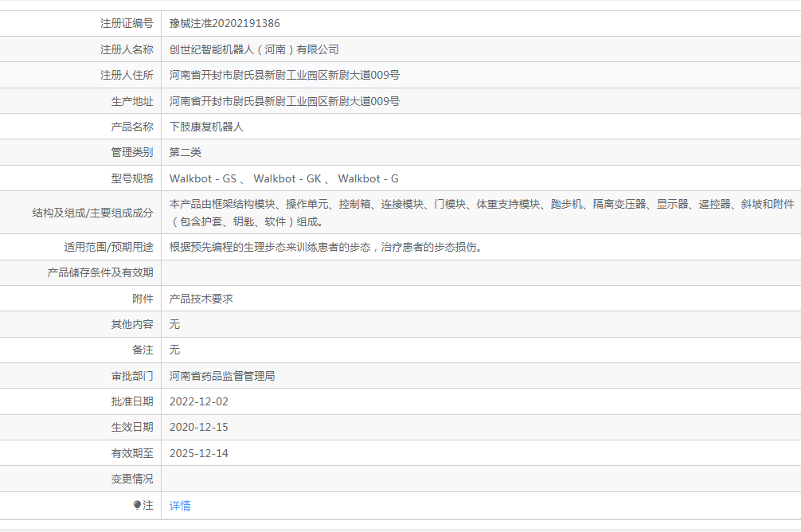This screenshot has height=532, width=801.
Task: Click the 审批部门 label
Action: pos(132,376)
